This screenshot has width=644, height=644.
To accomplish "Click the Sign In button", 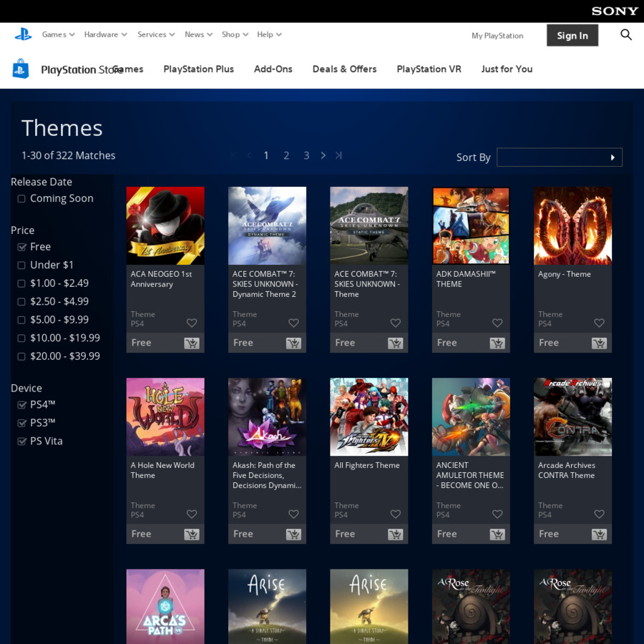I will (x=572, y=35).
